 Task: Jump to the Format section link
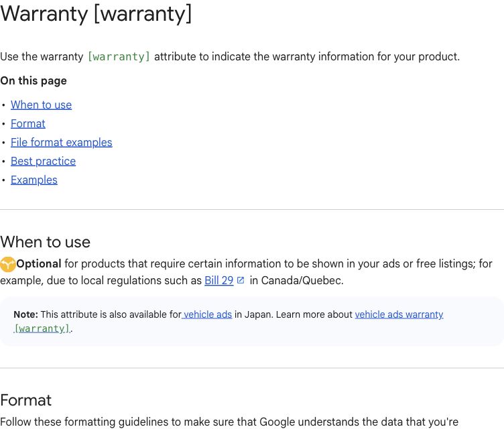click(28, 123)
